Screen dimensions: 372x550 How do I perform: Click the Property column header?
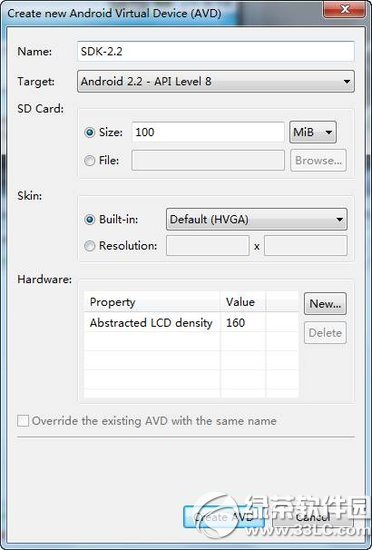pyautogui.click(x=152, y=302)
